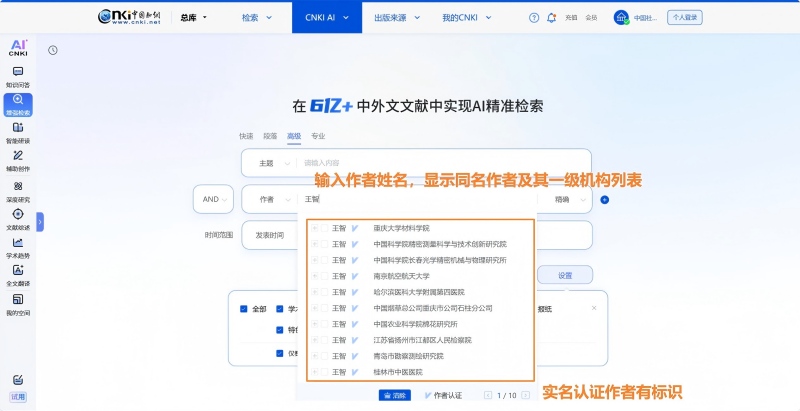
Task: Open the 辅助创作 writing tool
Action: [x=18, y=160]
